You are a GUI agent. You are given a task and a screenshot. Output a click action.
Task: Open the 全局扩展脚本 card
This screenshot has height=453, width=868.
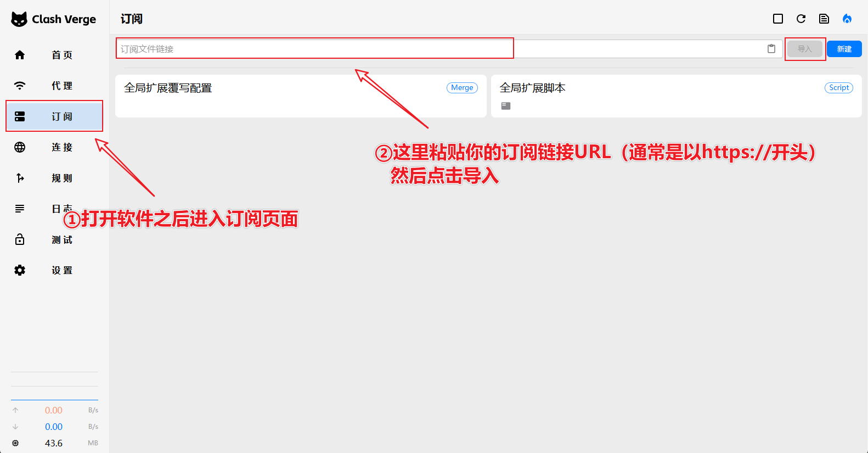677,96
